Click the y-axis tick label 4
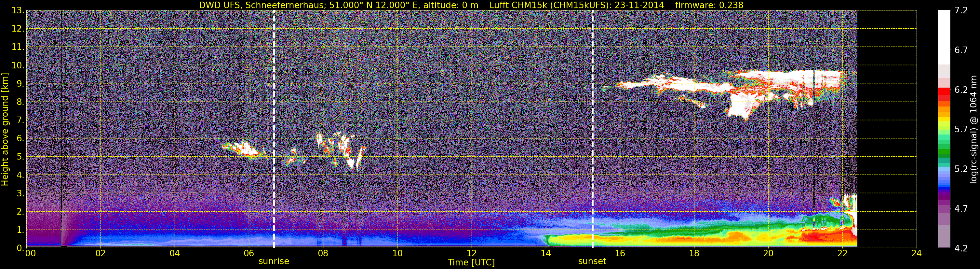 (x=20, y=175)
